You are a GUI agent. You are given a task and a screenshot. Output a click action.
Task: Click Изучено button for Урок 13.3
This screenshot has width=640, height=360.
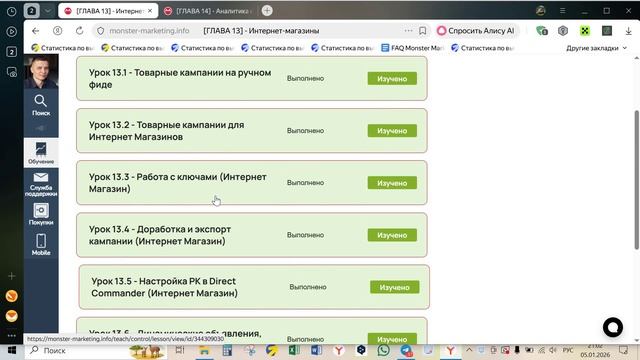click(x=392, y=183)
